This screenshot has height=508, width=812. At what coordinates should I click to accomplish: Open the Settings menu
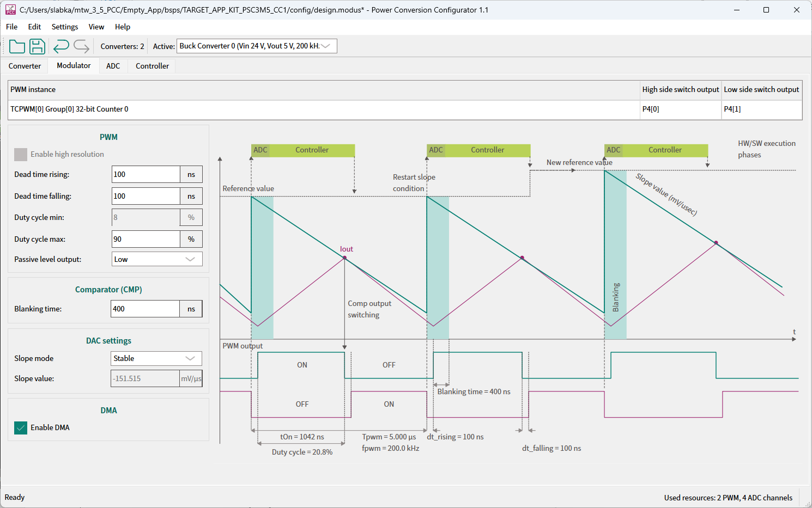(65, 27)
